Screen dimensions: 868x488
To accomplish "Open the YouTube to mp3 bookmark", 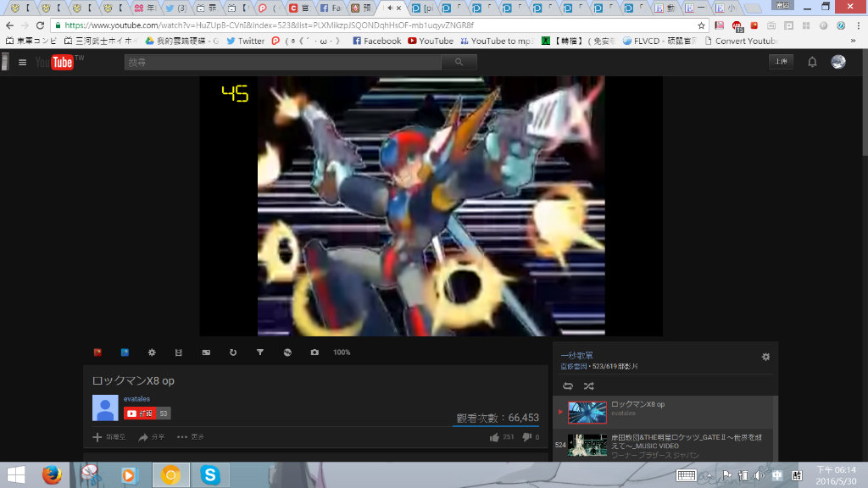I will coord(497,41).
